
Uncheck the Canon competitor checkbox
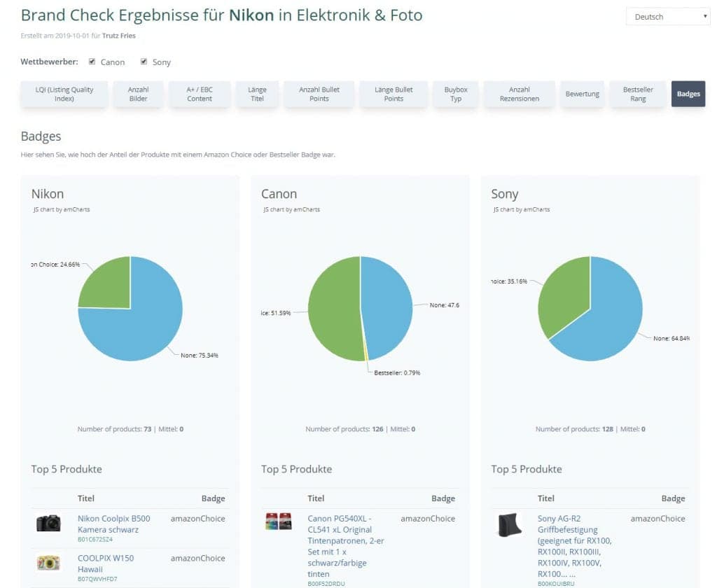(92, 62)
